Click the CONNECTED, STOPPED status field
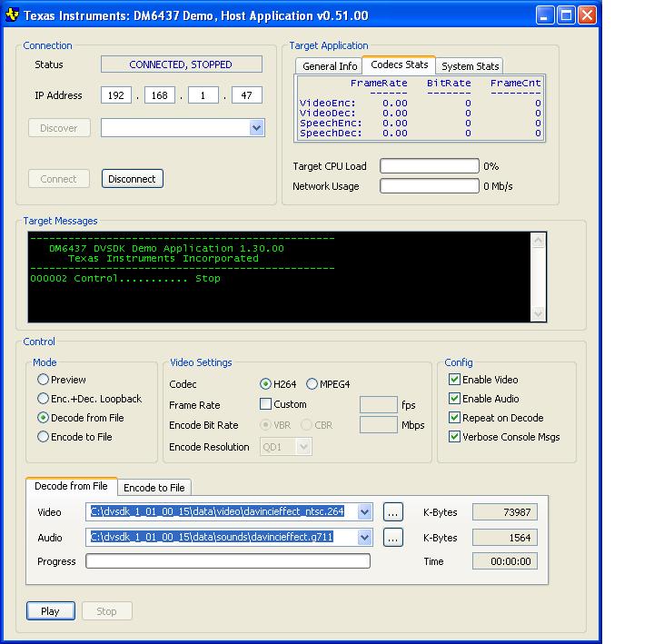Image resolution: width=654 pixels, height=644 pixels. pos(182,64)
